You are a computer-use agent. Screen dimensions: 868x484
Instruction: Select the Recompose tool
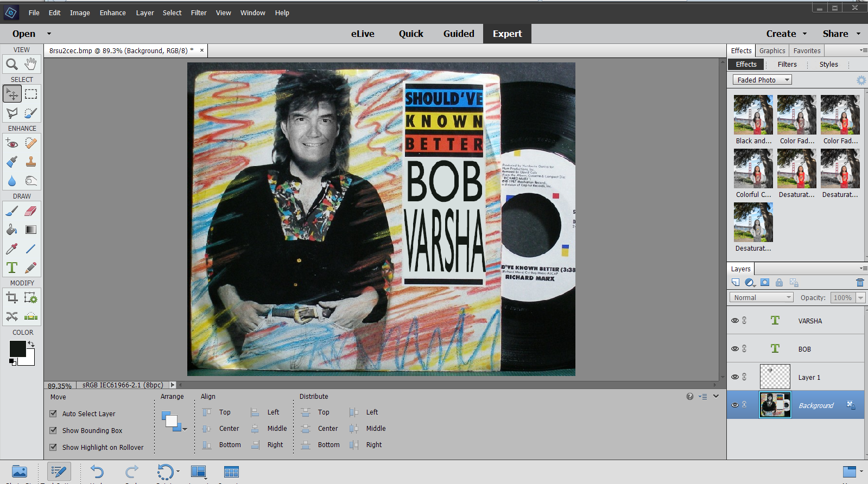31,297
